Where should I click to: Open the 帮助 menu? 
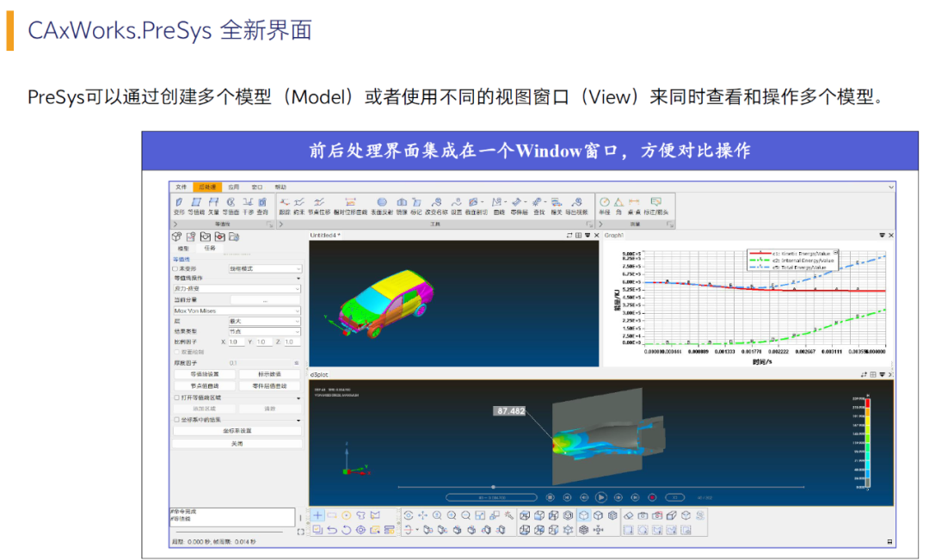pyautogui.click(x=280, y=187)
